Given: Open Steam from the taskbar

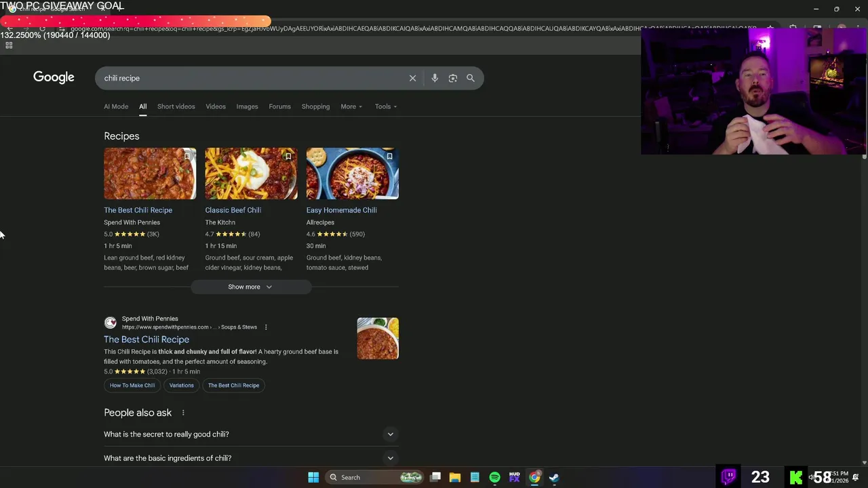Looking at the screenshot, I should tap(554, 477).
